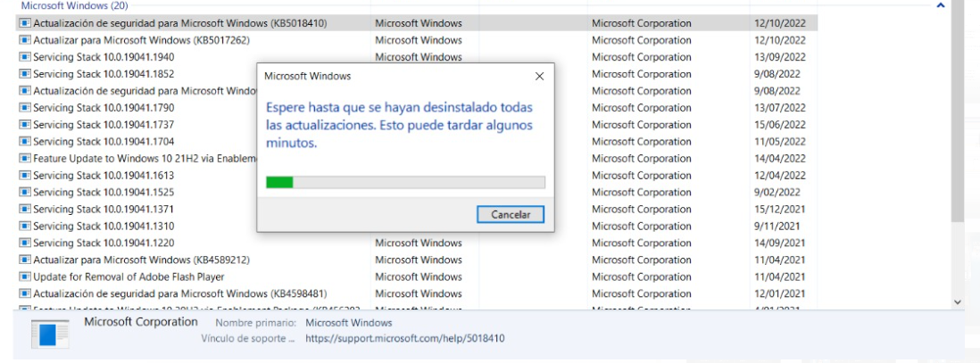Click the date 15/06/2022 cell
Screen dimensions: 980x363
[x=780, y=124]
